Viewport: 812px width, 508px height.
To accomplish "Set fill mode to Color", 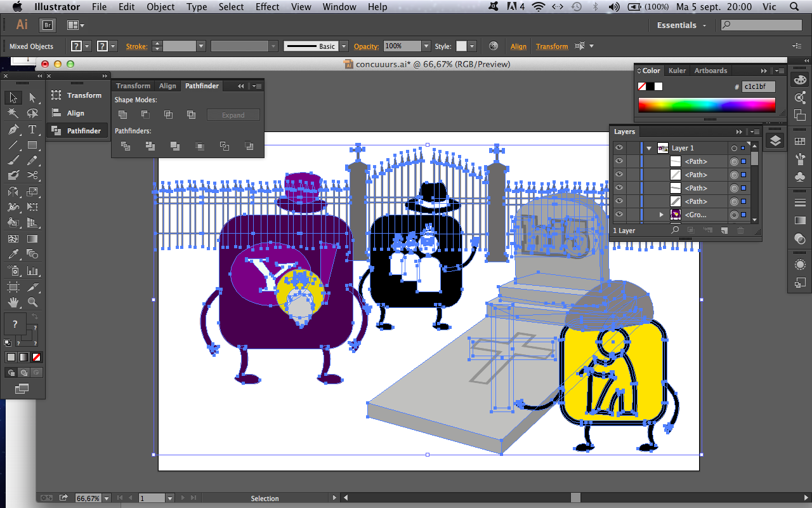I will (x=11, y=357).
